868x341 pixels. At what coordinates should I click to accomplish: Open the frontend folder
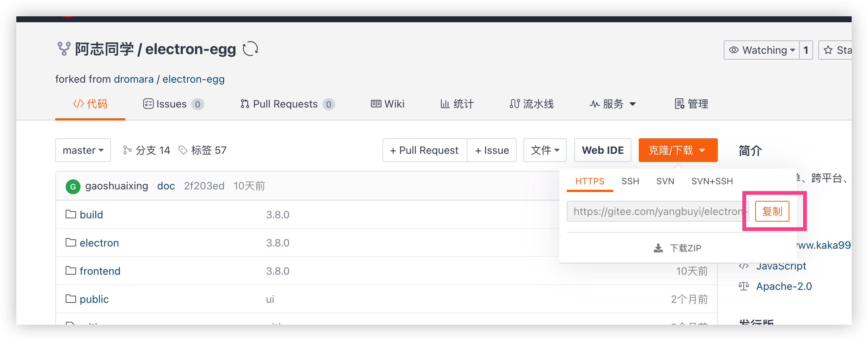click(x=100, y=271)
